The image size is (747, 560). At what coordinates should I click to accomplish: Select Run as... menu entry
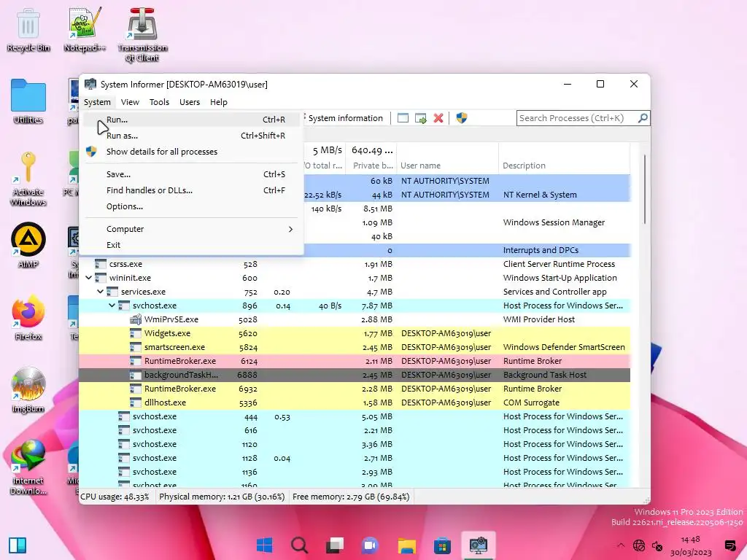[192, 136]
